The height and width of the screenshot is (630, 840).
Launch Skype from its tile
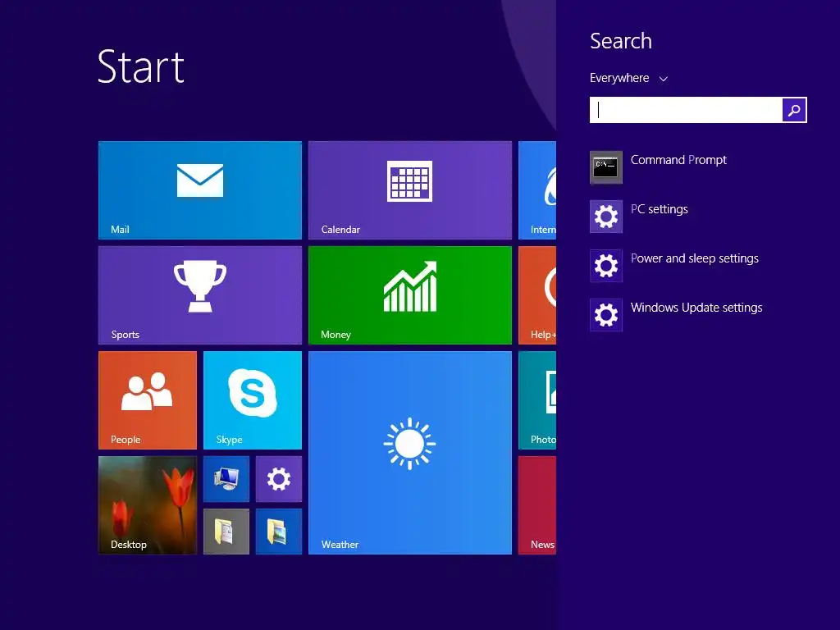click(x=253, y=400)
